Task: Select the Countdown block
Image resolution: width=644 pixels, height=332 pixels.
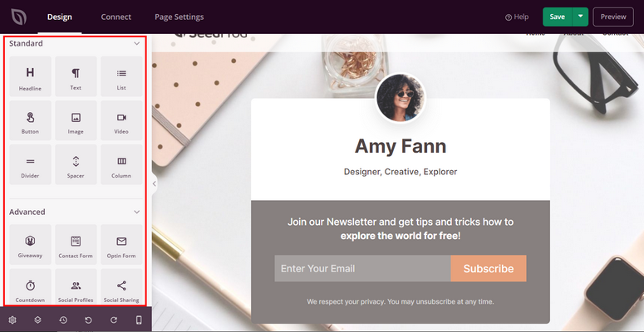Action: [x=30, y=287]
